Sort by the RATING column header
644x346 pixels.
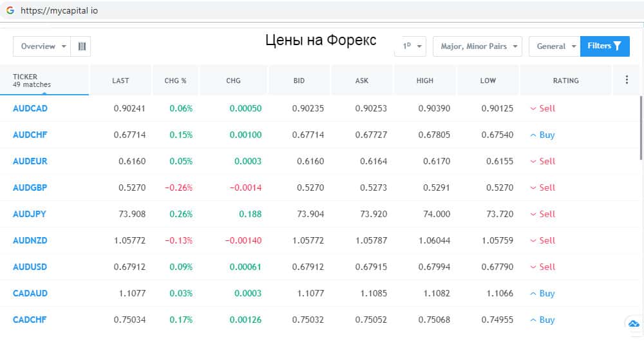(565, 81)
